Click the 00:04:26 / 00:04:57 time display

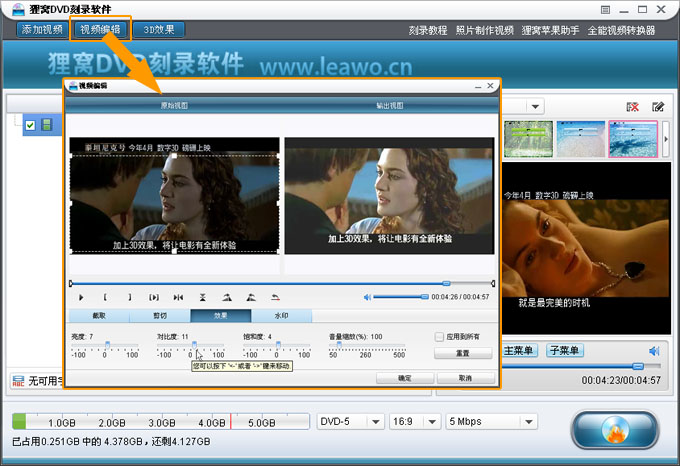[460, 297]
